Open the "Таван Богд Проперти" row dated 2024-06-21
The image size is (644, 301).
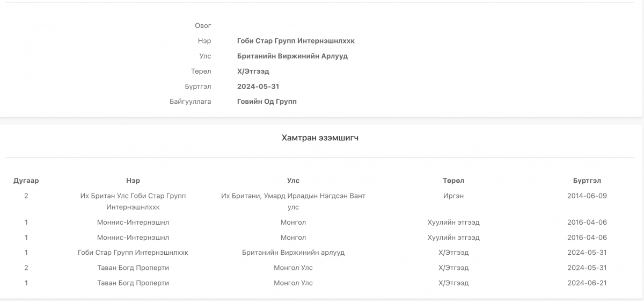click(133, 283)
